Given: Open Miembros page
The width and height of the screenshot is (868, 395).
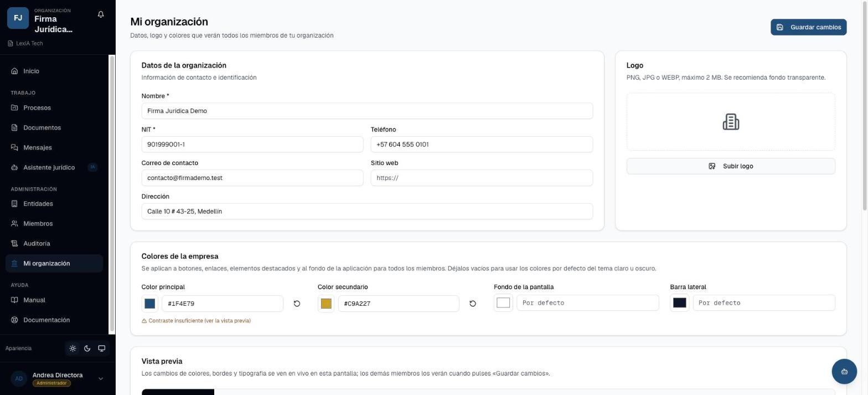Looking at the screenshot, I should (x=54, y=224).
